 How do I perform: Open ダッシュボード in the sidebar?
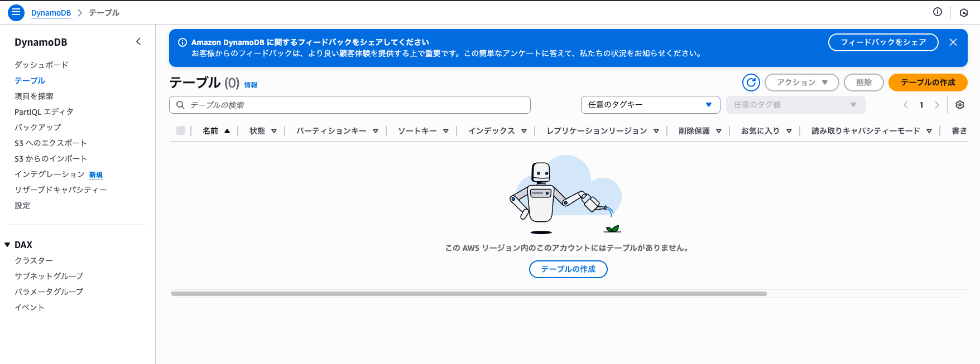[41, 65]
